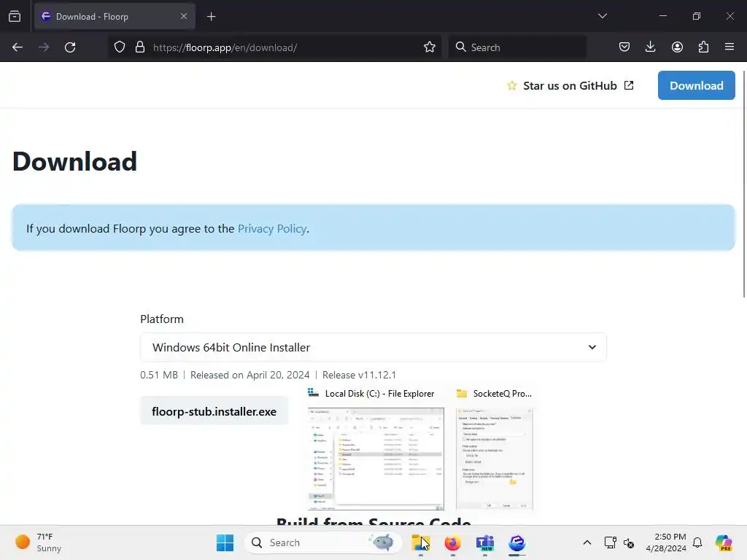747x560 pixels.
Task: Open File Explorer from the taskbar
Action: coord(421,542)
